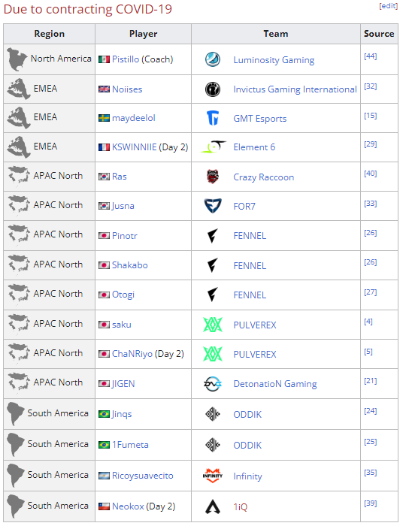Click the DetonatioN Gaming logo icon
Viewport: 409px width, 532px height.
point(213,384)
